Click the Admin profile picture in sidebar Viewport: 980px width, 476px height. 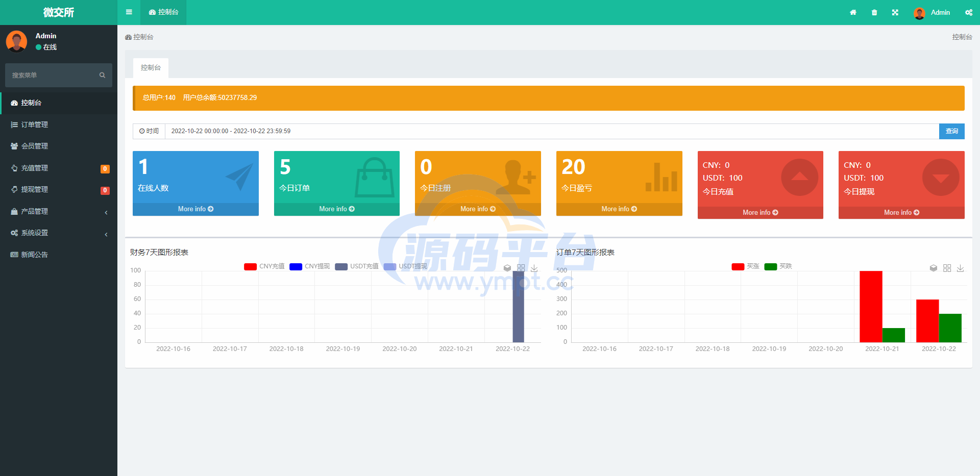pyautogui.click(x=16, y=41)
